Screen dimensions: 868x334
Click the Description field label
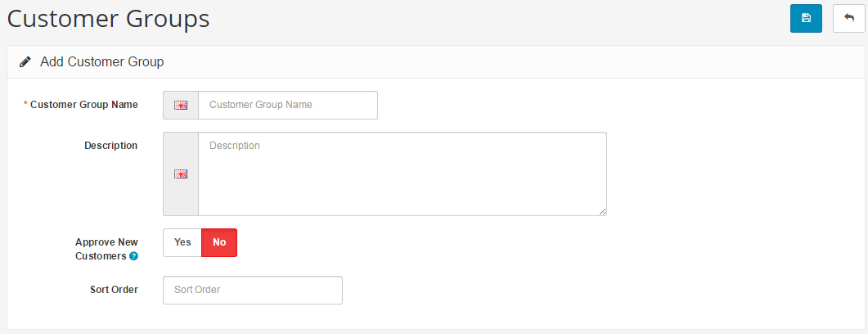pos(110,146)
